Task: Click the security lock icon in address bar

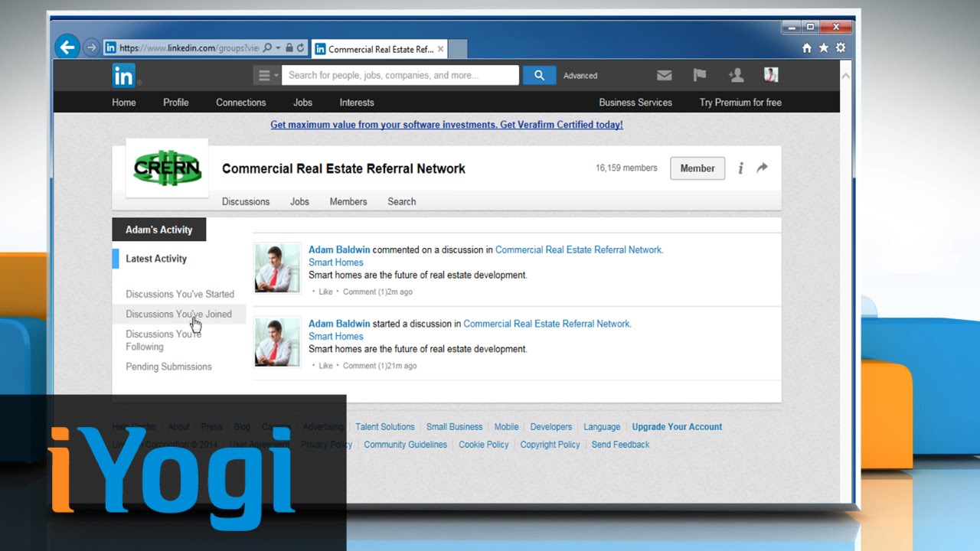Action: click(x=289, y=48)
